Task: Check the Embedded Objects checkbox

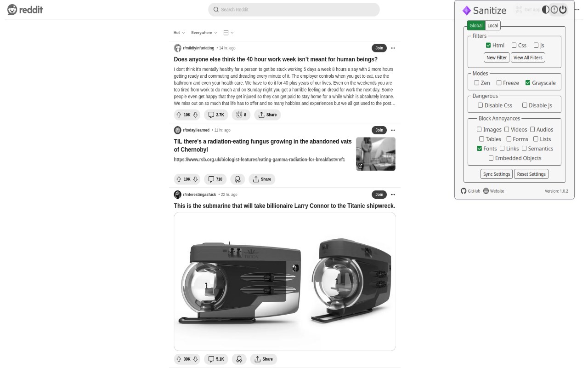Action: point(491,158)
